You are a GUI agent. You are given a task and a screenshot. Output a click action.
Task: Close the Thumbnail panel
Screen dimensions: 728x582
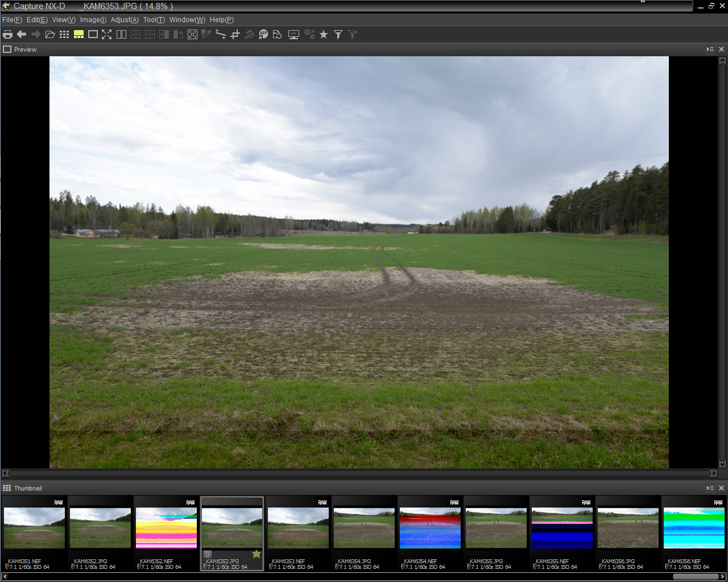(722, 488)
